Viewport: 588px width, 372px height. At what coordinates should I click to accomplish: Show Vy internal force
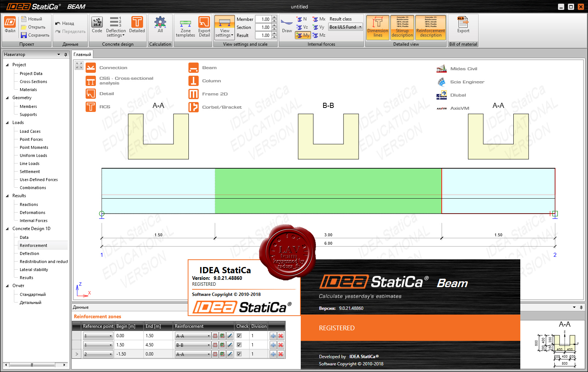click(318, 27)
